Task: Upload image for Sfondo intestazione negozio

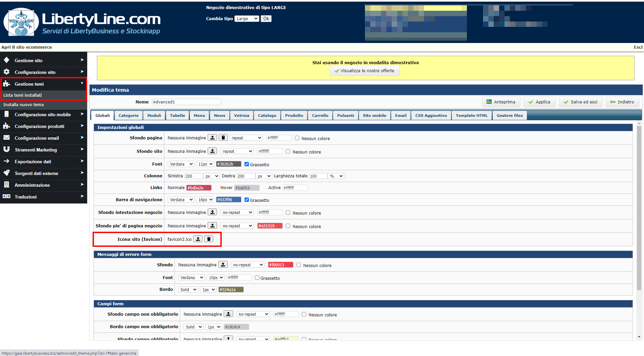Action: [212, 212]
